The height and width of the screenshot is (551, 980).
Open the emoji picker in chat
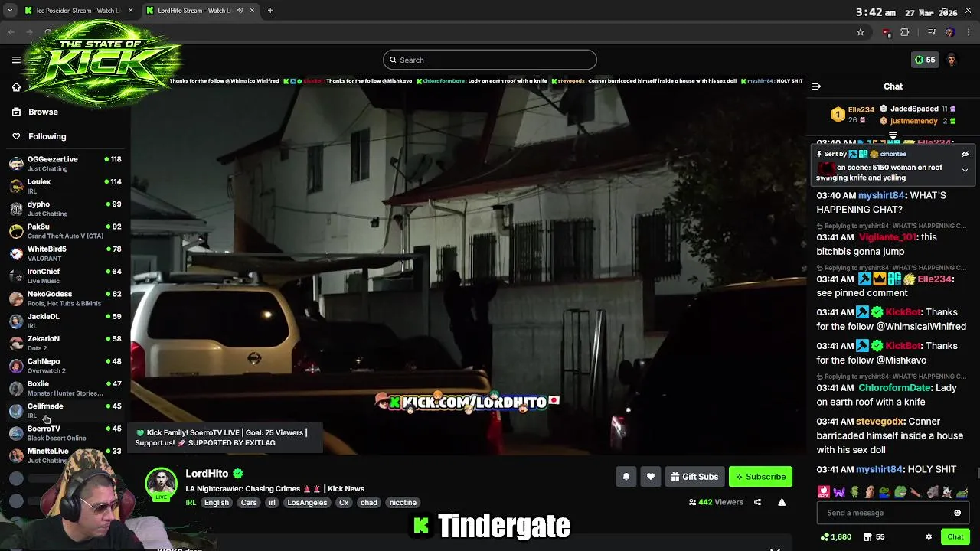(x=957, y=513)
